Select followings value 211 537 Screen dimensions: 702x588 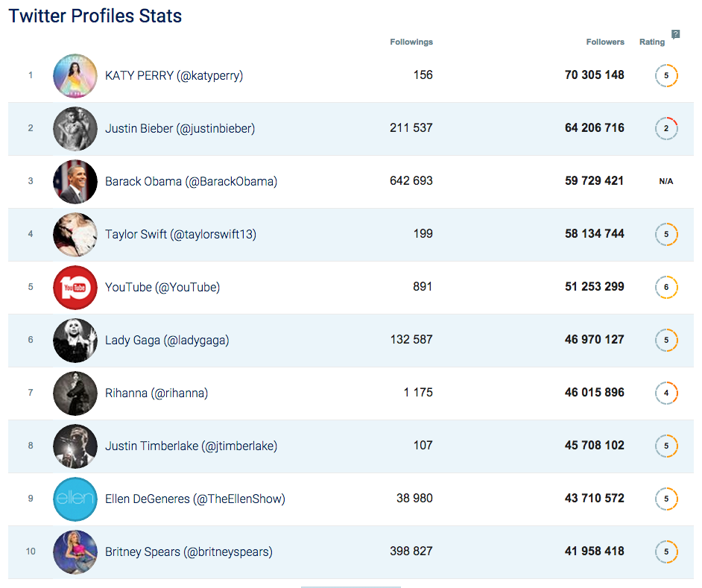[411, 127]
